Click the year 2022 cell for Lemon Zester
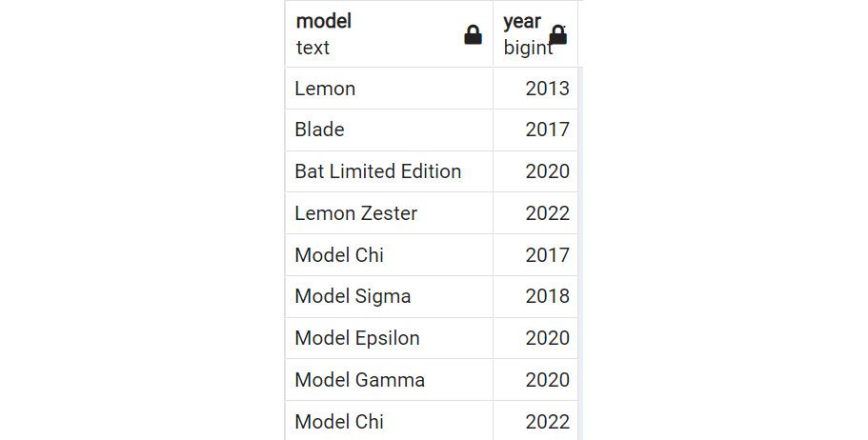The width and height of the screenshot is (868, 440). click(x=535, y=213)
